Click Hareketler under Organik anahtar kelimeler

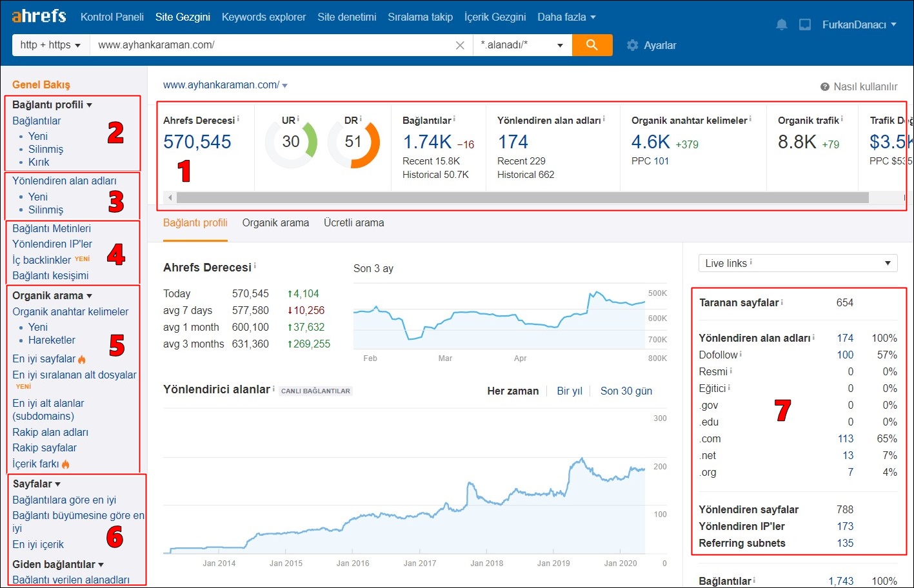click(x=52, y=340)
